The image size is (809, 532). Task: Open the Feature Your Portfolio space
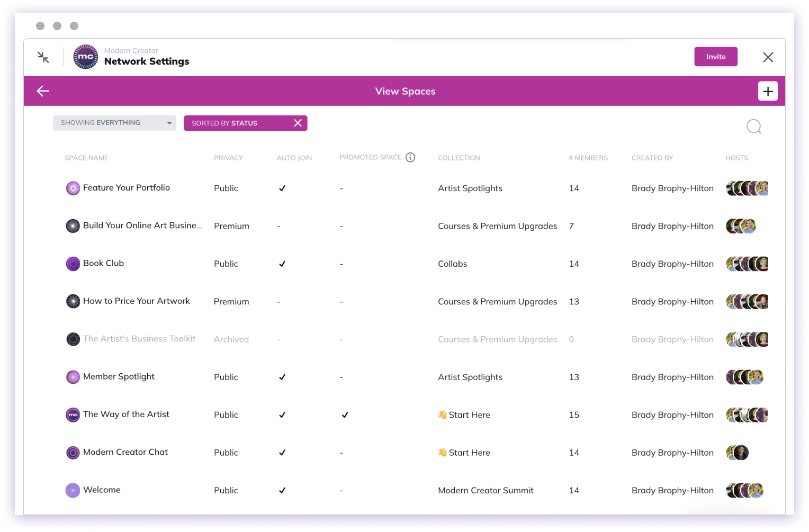(127, 187)
